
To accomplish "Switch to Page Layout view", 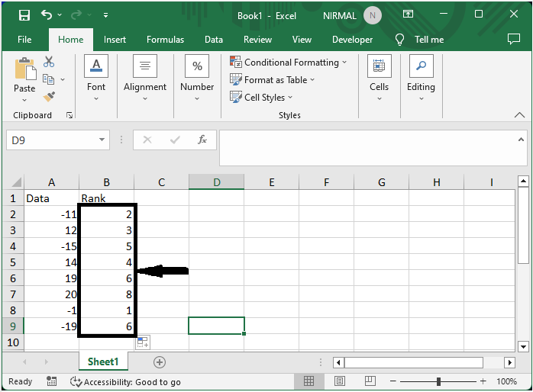I will (x=340, y=381).
